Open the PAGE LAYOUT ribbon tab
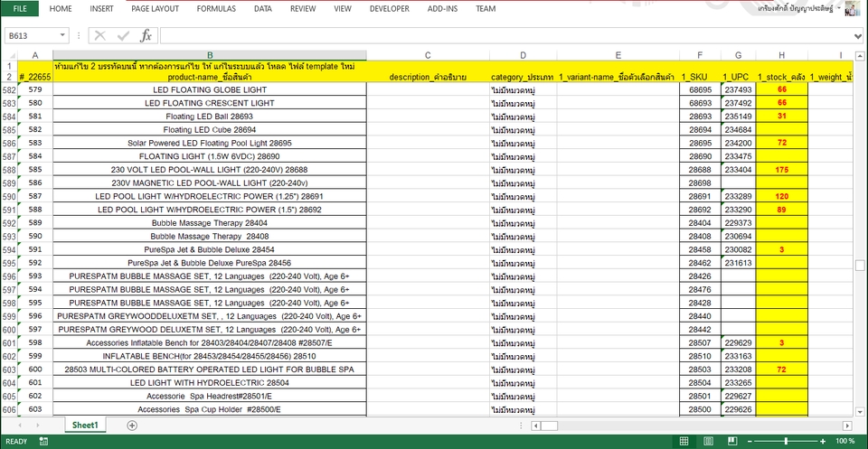This screenshot has height=449, width=868. pos(155,8)
